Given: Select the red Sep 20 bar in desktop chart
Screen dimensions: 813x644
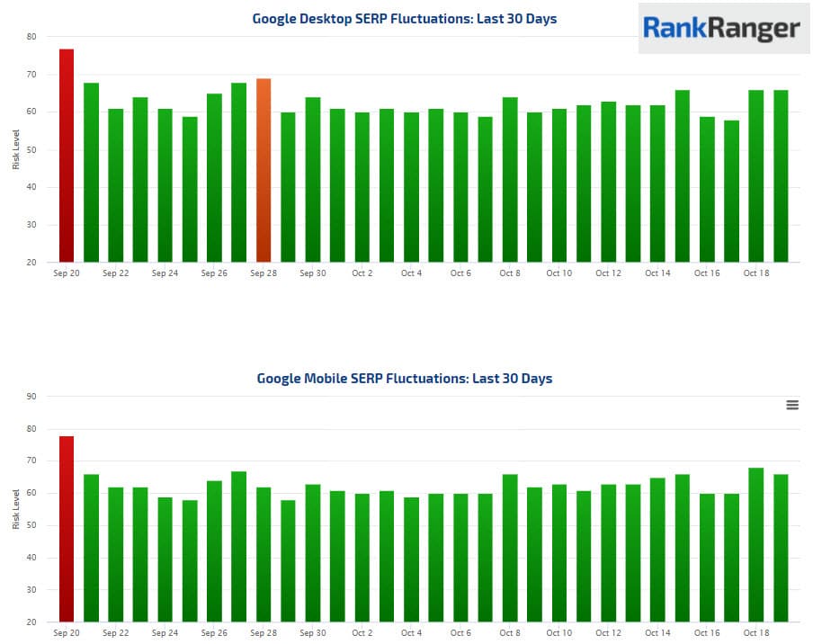Looking at the screenshot, I should (x=67, y=156).
